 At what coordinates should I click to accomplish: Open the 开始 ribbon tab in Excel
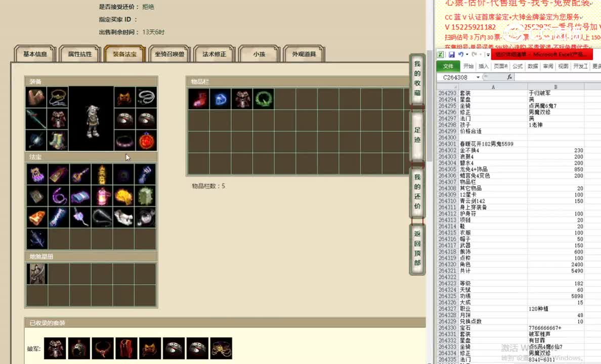click(x=468, y=66)
